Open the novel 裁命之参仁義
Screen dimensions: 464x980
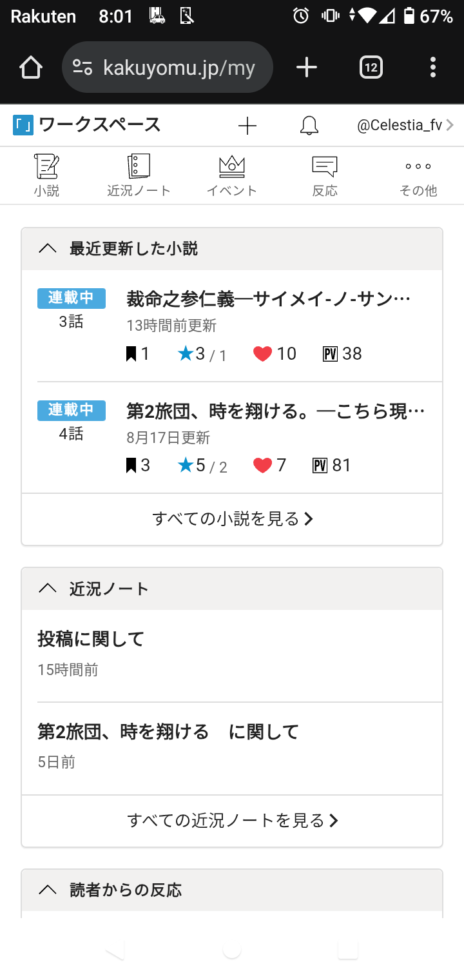(x=268, y=299)
